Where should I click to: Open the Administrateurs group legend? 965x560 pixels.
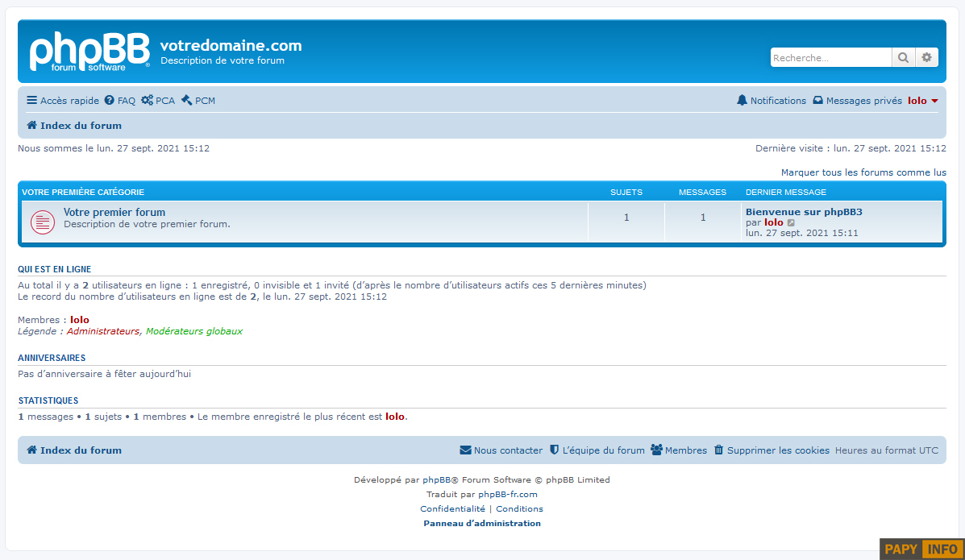(x=102, y=331)
